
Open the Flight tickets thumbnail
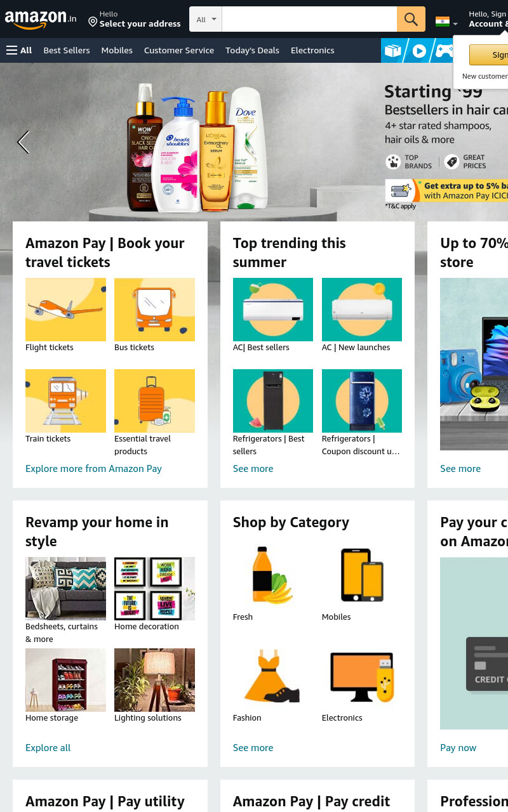click(x=65, y=310)
